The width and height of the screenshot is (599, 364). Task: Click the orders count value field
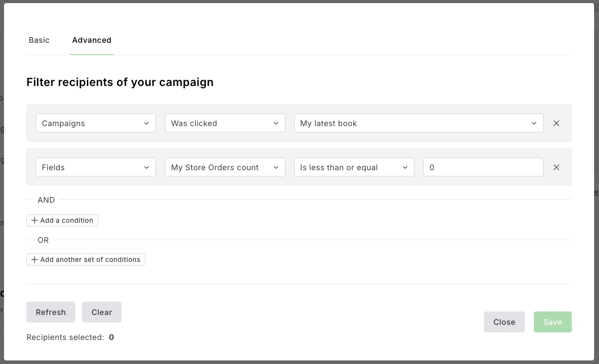[483, 168]
